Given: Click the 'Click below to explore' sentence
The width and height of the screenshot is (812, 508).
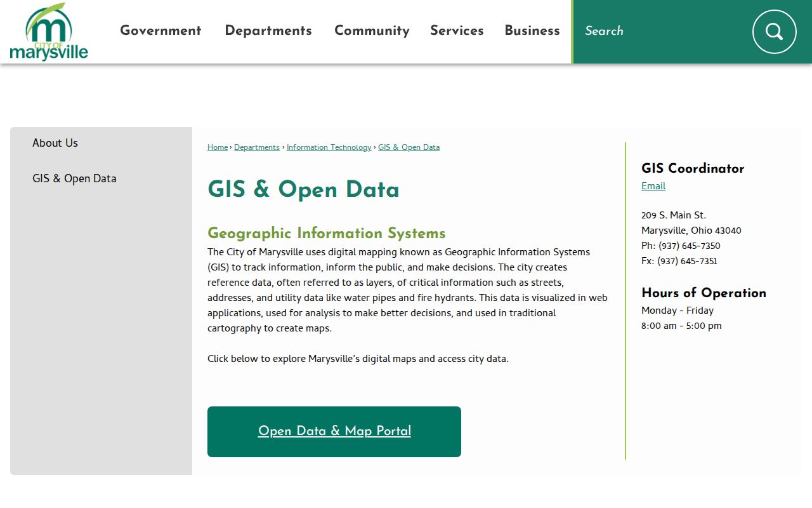Looking at the screenshot, I should click(358, 359).
